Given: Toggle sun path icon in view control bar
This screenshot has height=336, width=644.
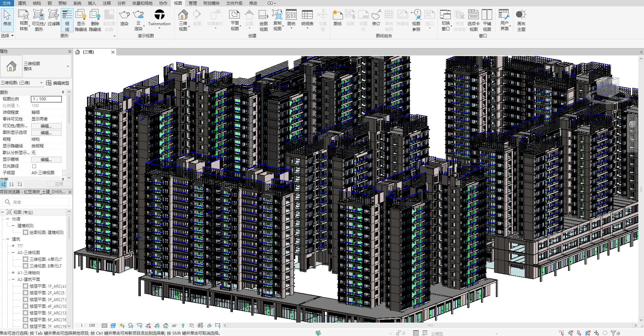Looking at the screenshot, I should pyautogui.click(x=122, y=326).
